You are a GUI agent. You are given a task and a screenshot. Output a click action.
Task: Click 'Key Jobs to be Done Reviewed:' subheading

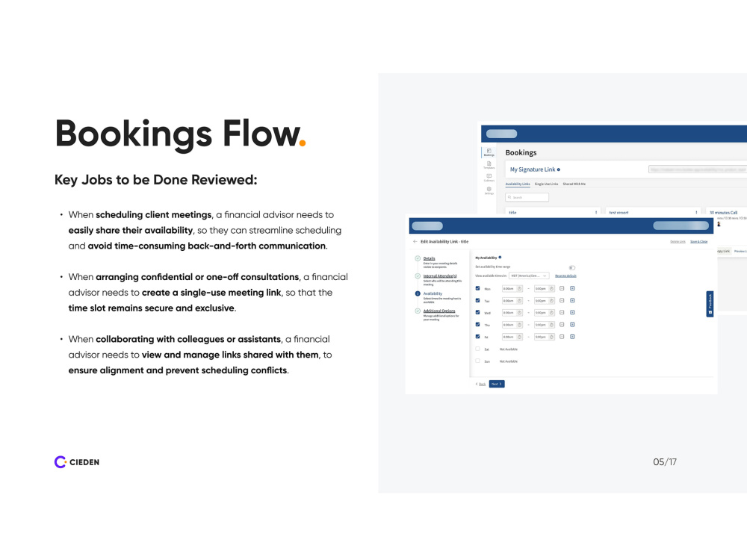(x=156, y=179)
